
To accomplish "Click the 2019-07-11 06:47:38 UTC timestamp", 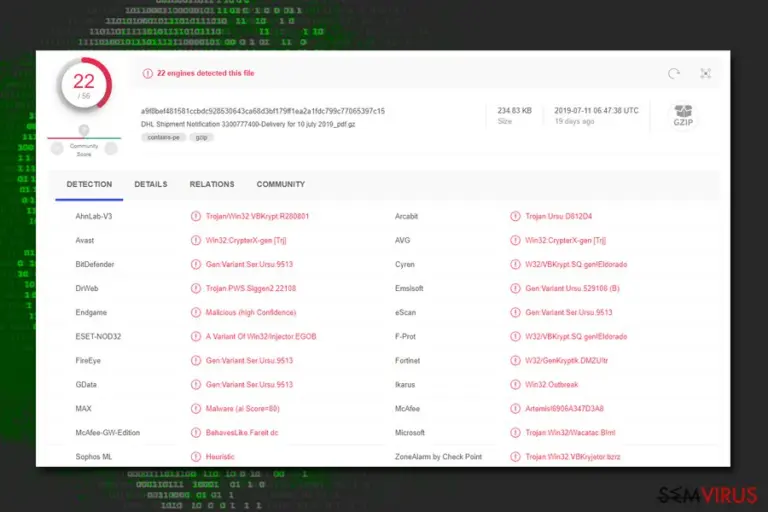I will (x=596, y=111).
